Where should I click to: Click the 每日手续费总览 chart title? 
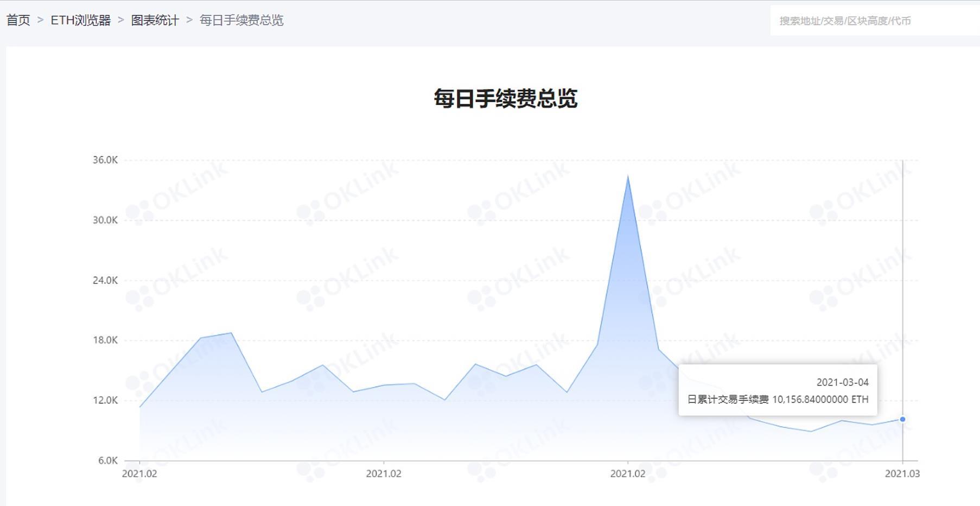click(x=505, y=99)
